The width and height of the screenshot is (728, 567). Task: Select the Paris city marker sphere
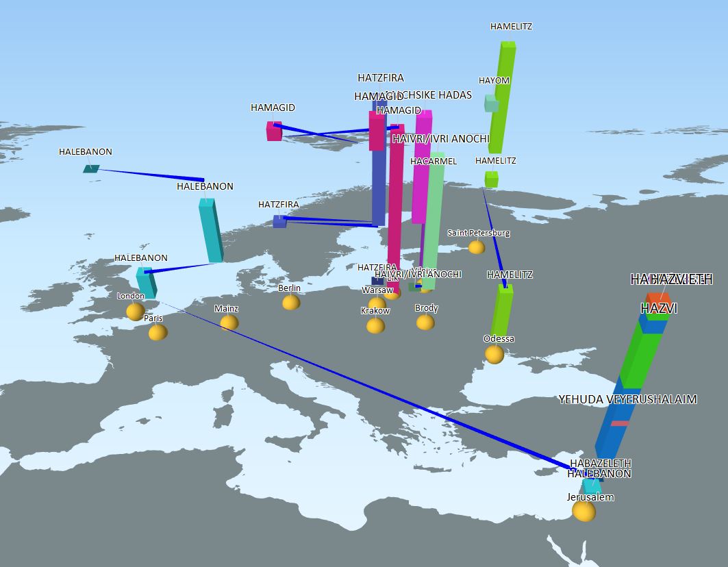[x=158, y=332]
